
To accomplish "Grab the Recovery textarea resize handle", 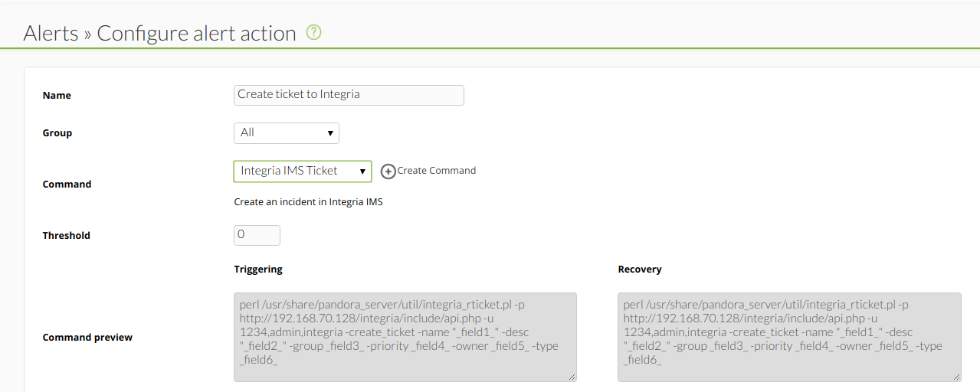I will tap(955, 377).
